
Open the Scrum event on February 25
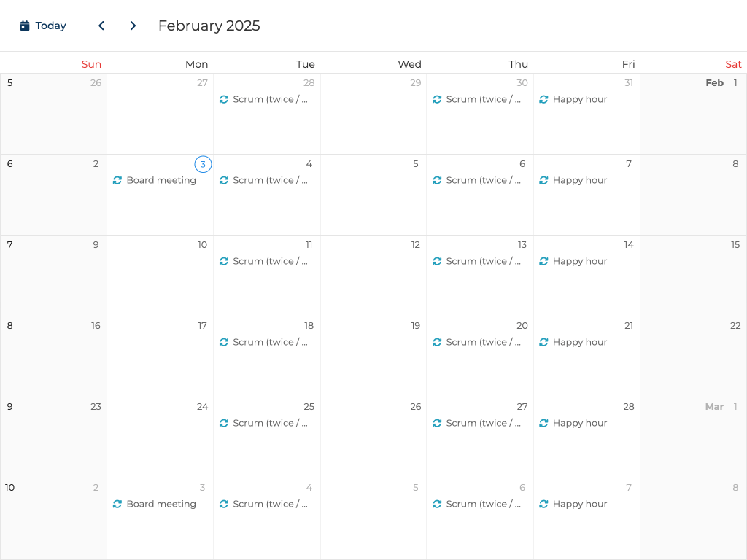pyautogui.click(x=270, y=424)
